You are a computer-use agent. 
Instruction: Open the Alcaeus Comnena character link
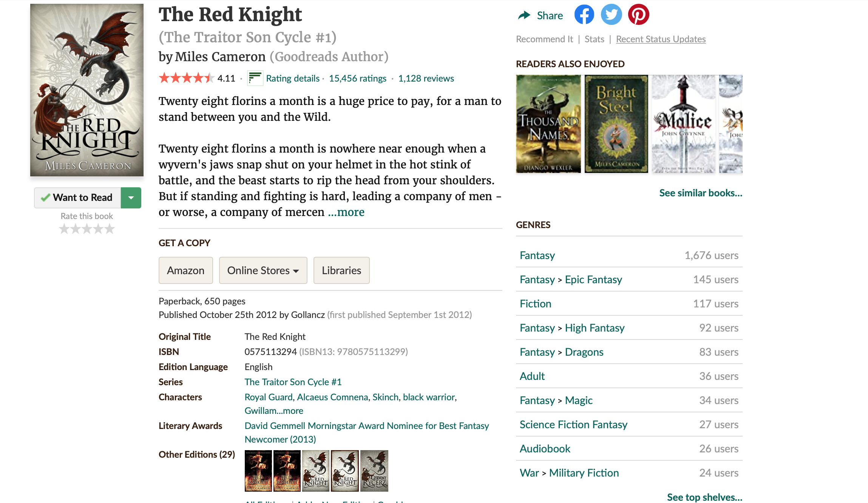(x=332, y=397)
